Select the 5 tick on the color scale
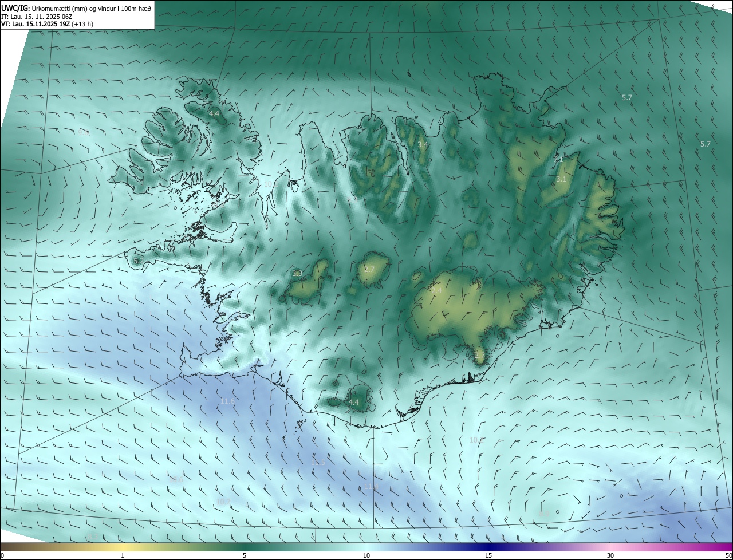The height and width of the screenshot is (560, 733). coord(245,555)
